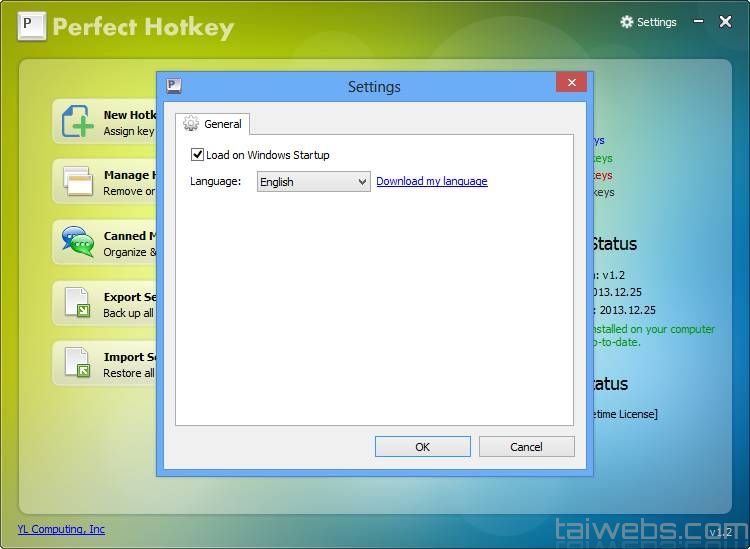
Task: Click the Load on Windows Startup label
Action: 267,155
